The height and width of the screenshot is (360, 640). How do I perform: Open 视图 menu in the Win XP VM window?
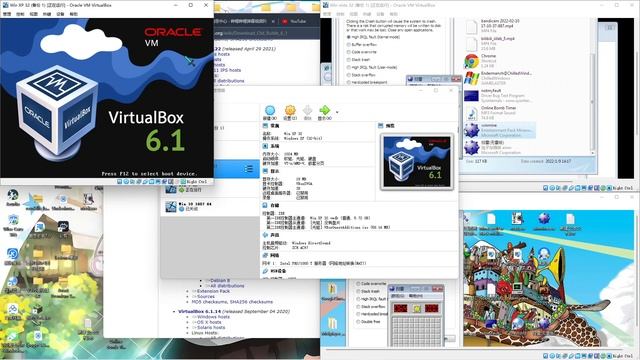click(x=33, y=14)
